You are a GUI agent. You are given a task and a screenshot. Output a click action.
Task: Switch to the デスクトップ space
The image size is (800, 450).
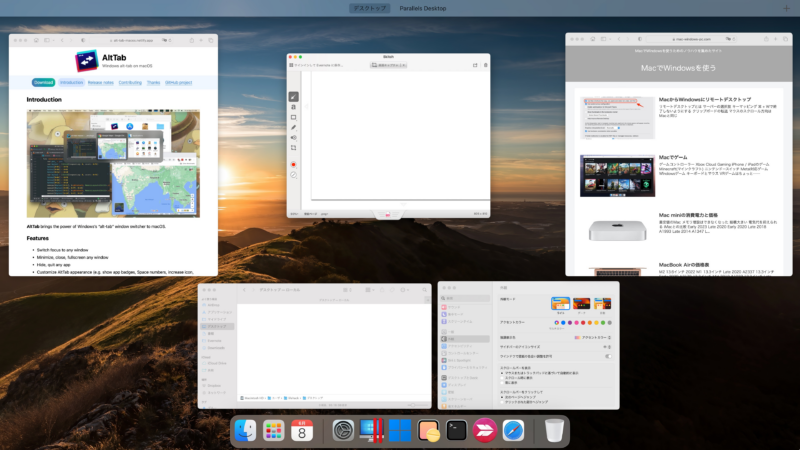coord(370,8)
